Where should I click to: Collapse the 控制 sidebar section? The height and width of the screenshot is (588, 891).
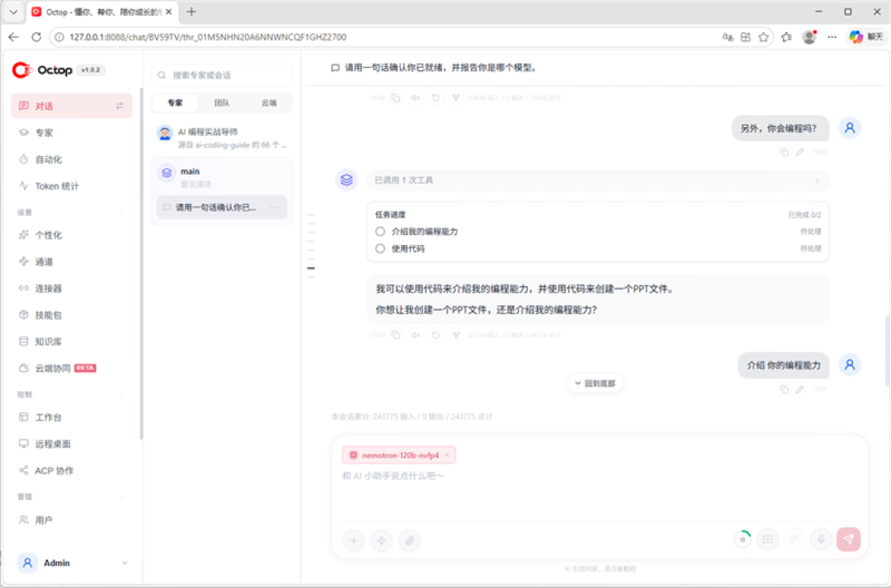click(121, 394)
